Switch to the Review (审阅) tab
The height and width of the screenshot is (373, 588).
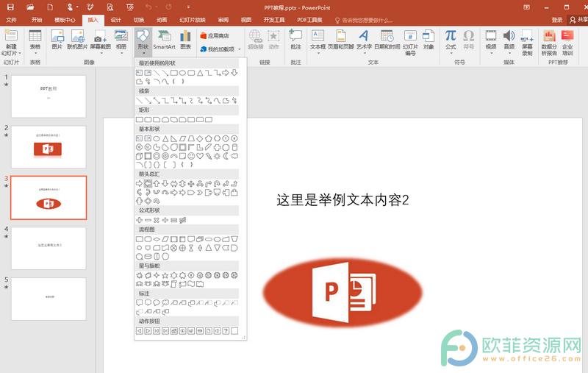pos(223,20)
